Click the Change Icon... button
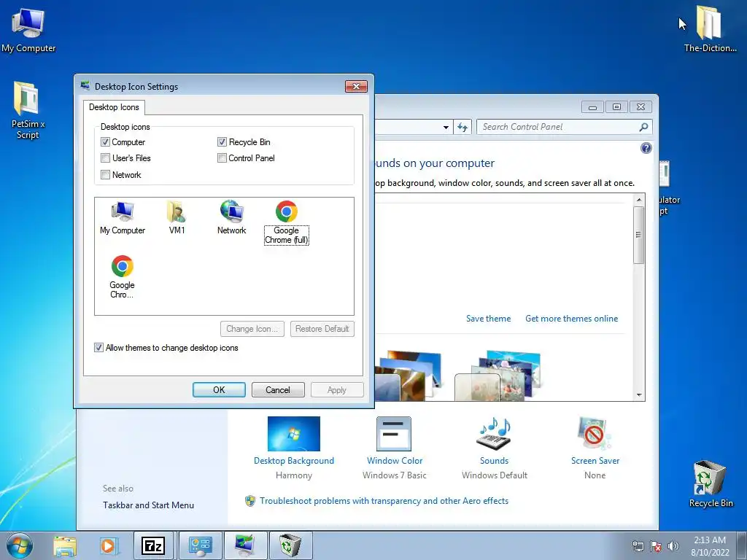Image resolution: width=747 pixels, height=560 pixels. point(252,329)
